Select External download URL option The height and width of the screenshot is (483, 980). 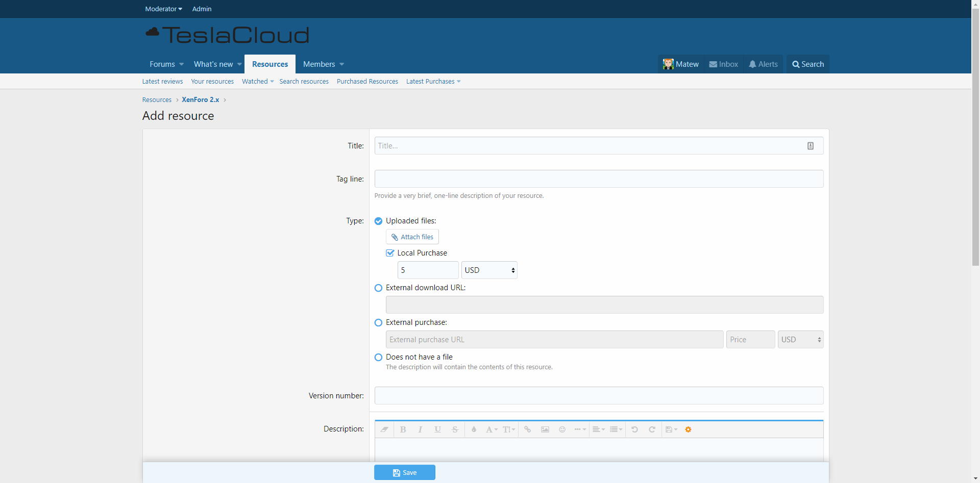click(378, 288)
